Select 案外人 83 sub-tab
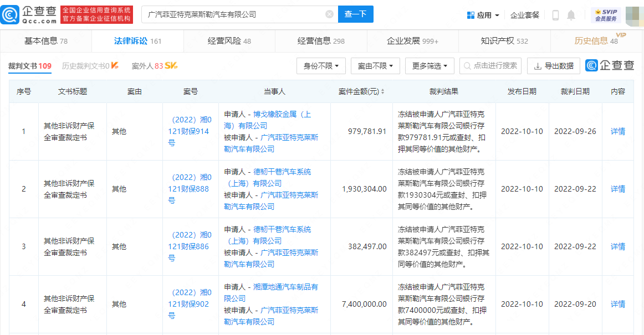The height and width of the screenshot is (335, 644). pyautogui.click(x=155, y=66)
